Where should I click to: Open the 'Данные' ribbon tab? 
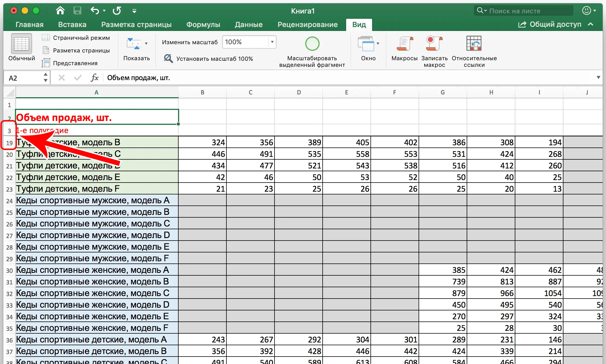pos(249,25)
